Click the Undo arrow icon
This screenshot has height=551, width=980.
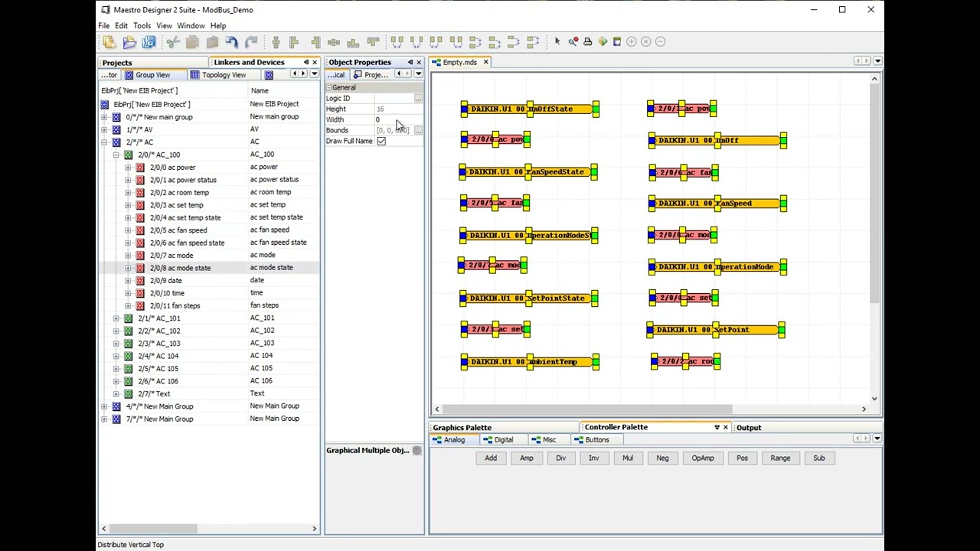231,42
